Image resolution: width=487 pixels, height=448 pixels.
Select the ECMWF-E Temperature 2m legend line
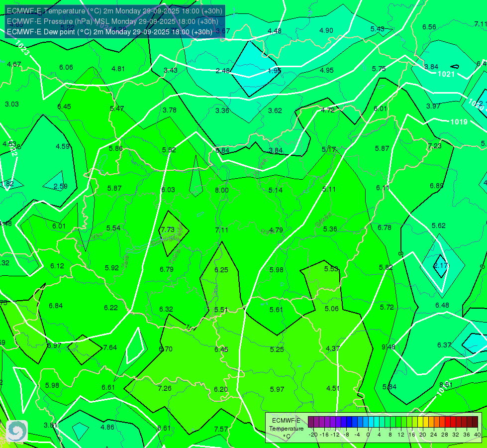tap(114, 11)
